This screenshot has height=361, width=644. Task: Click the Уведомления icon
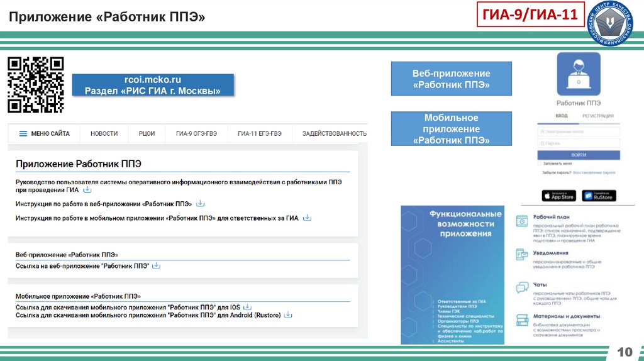click(522, 255)
